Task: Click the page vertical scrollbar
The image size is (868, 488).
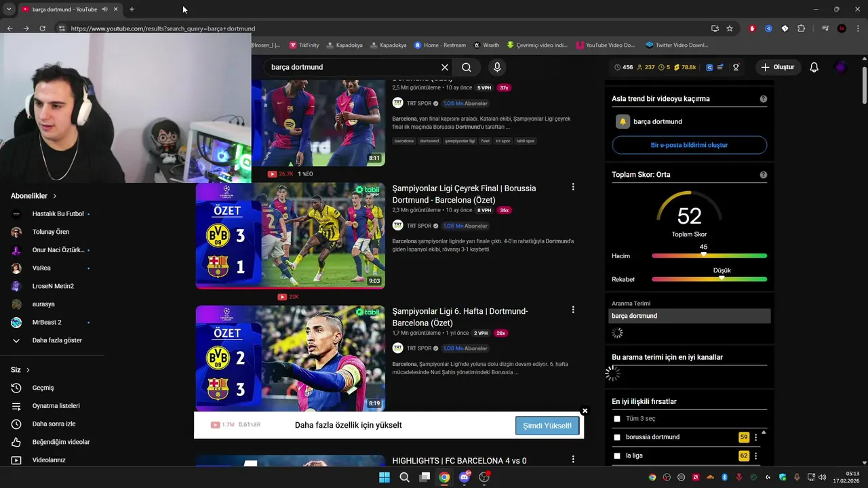Action: point(864,85)
